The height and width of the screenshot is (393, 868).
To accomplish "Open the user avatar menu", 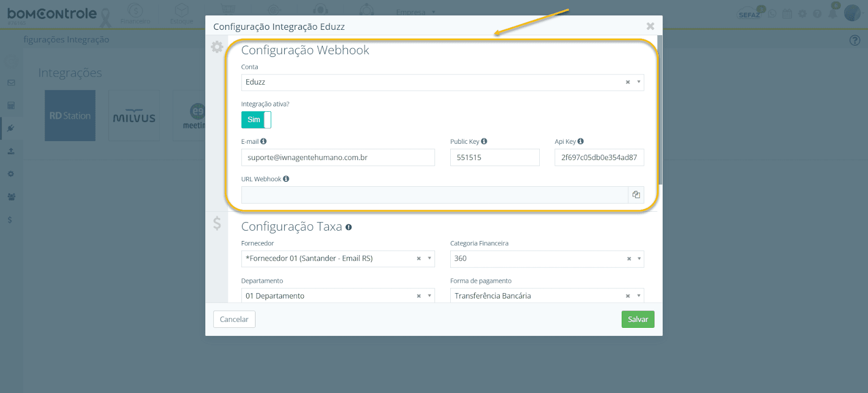I will pos(852,12).
